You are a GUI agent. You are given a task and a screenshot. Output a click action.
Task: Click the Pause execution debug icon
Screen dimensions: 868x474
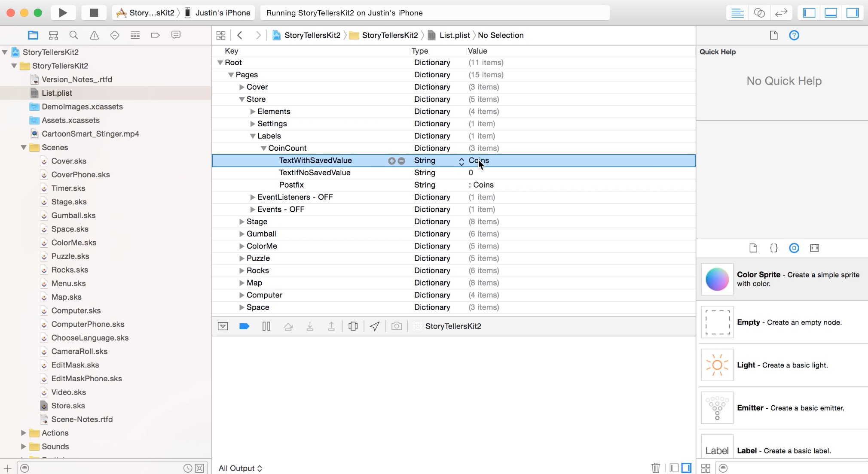point(266,326)
